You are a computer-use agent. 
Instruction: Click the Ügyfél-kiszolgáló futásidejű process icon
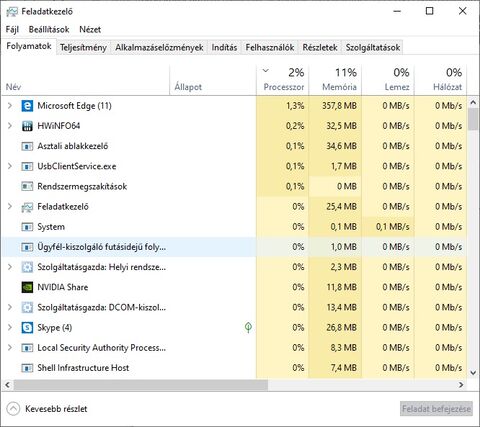pyautogui.click(x=27, y=247)
